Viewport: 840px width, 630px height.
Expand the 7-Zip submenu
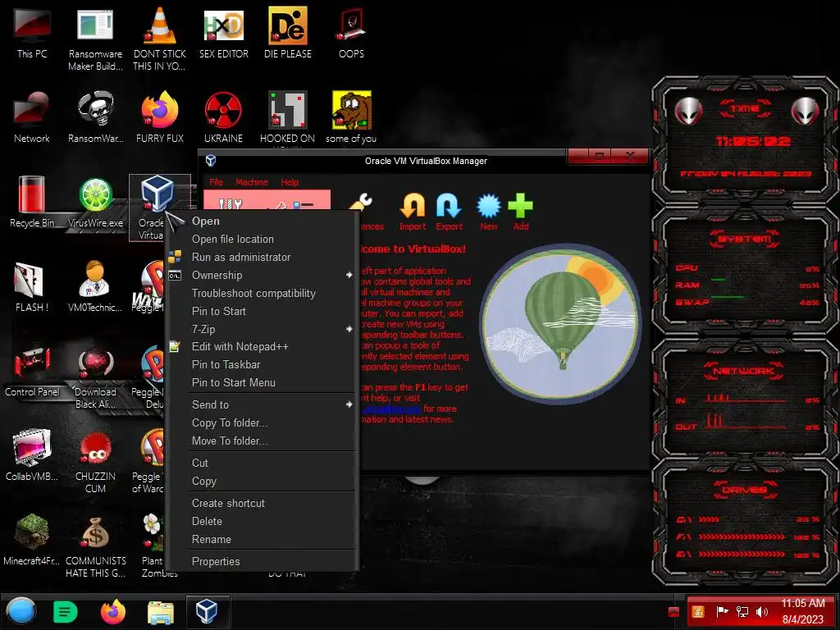(262, 330)
